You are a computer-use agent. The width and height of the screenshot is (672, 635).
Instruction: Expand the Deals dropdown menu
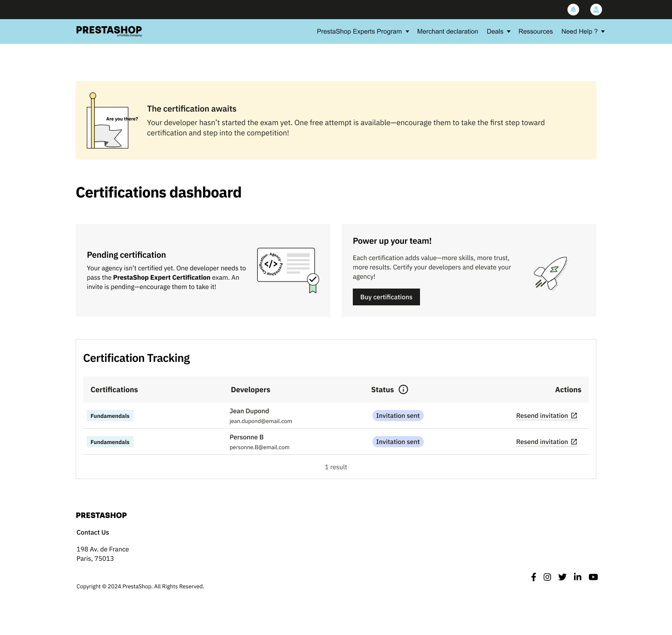point(498,31)
